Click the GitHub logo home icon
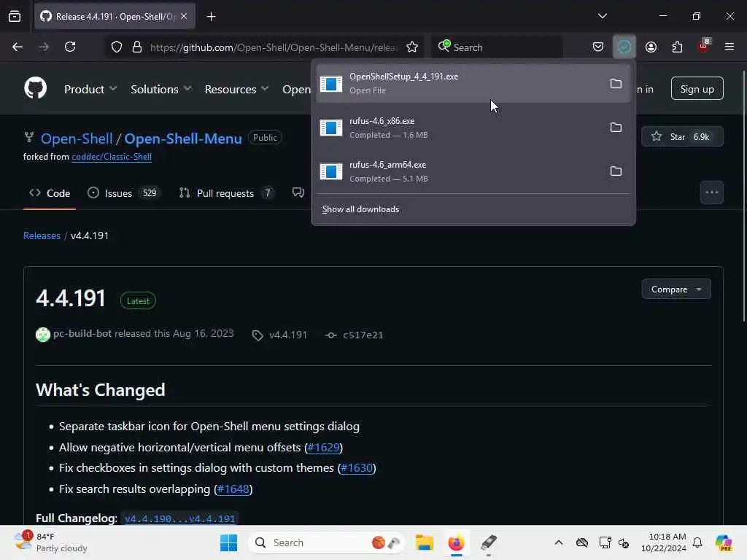Image resolution: width=747 pixels, height=560 pixels. (x=35, y=88)
